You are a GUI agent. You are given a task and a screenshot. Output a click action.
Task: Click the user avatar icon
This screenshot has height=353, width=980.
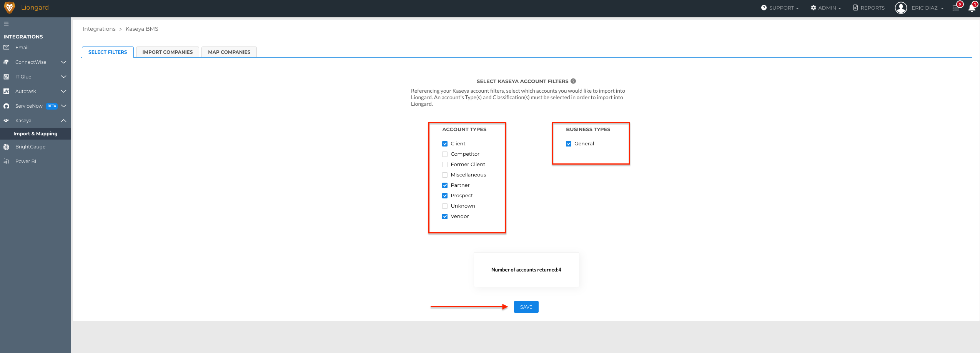coord(901,8)
